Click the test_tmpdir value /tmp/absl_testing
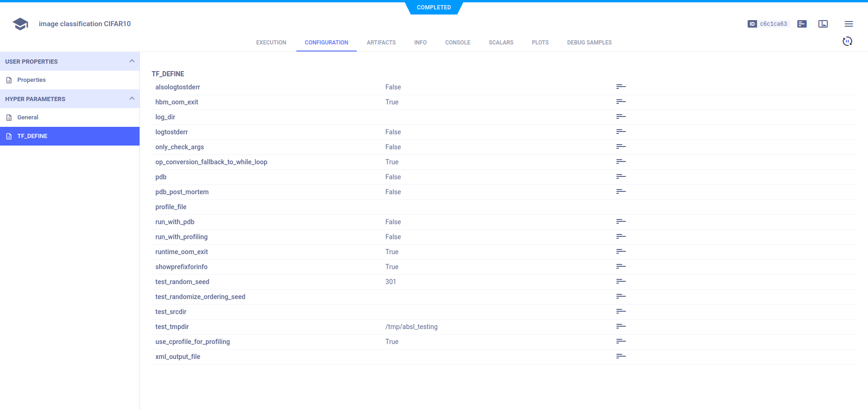Viewport: 868px width, 410px height. 411,327
